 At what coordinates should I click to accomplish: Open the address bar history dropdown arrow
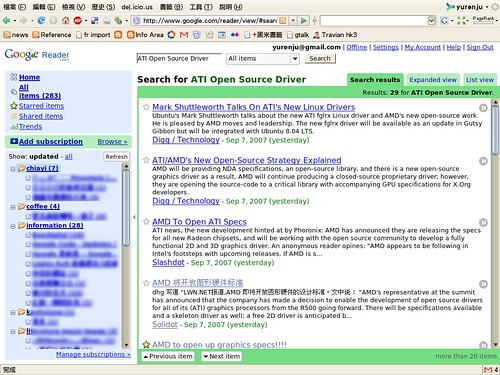coord(293,21)
